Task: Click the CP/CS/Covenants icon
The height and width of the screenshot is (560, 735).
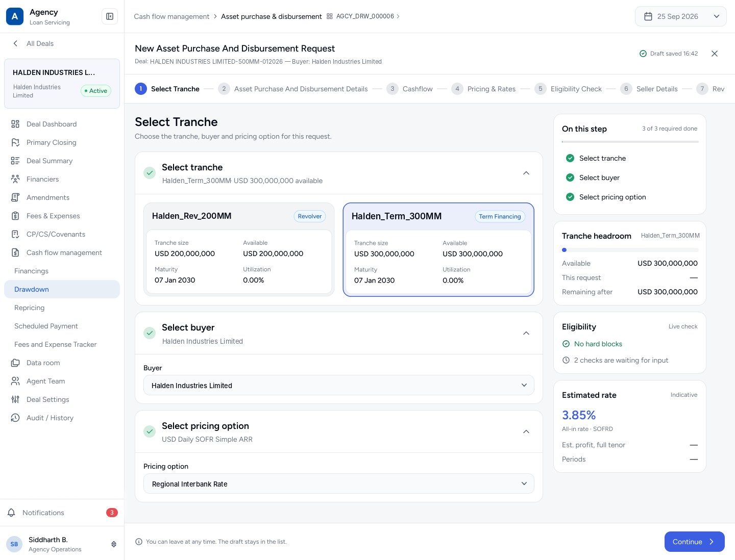Action: (15, 234)
